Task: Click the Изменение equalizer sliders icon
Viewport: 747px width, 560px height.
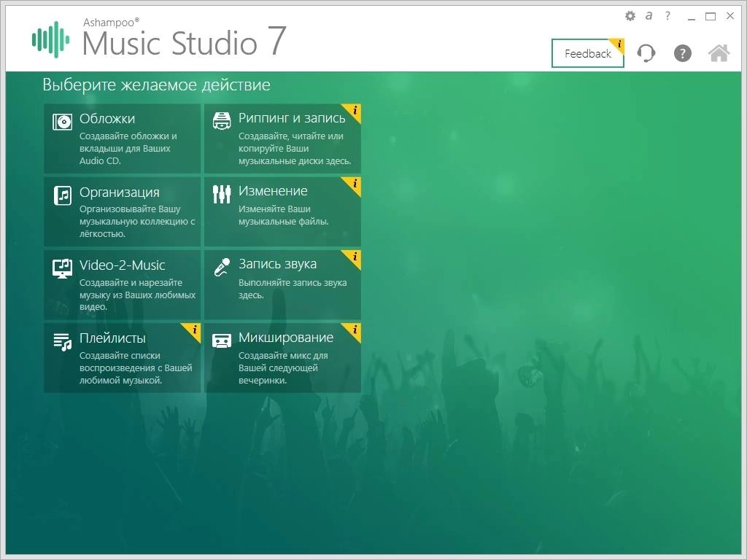Action: pyautogui.click(x=222, y=194)
